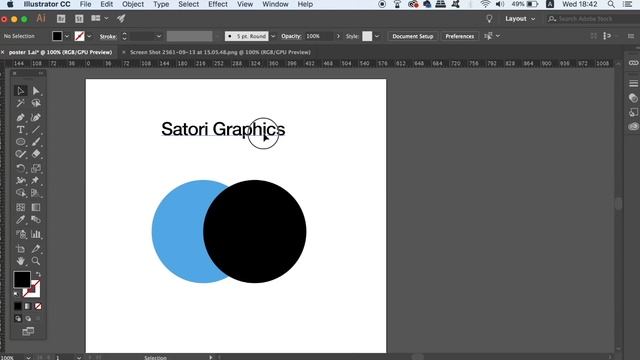Click the Stroke label link

[108, 36]
